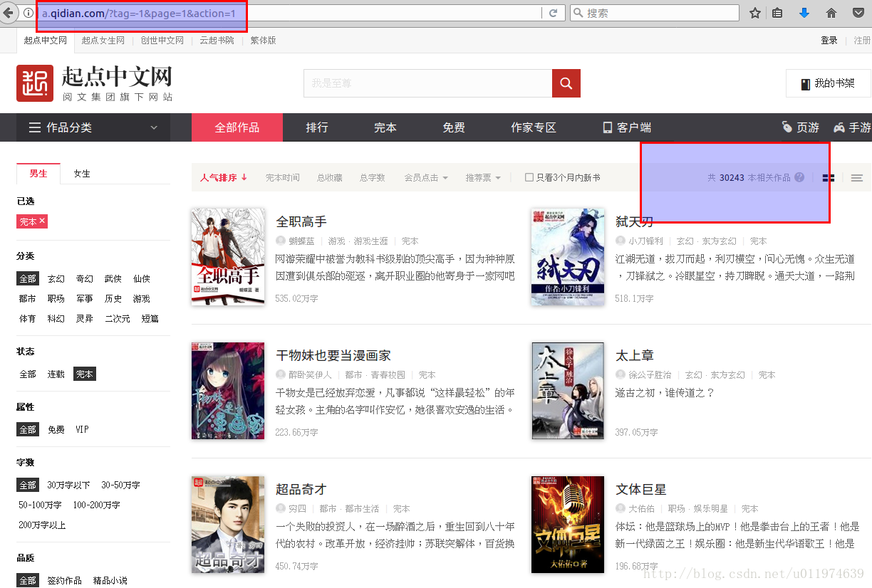872x588 pixels.
Task: Click the site info icon in address bar
Action: [x=28, y=13]
